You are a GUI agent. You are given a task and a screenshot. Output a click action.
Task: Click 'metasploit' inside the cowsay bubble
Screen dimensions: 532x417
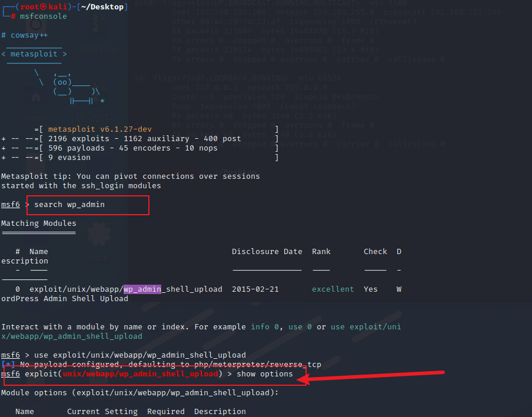click(34, 54)
